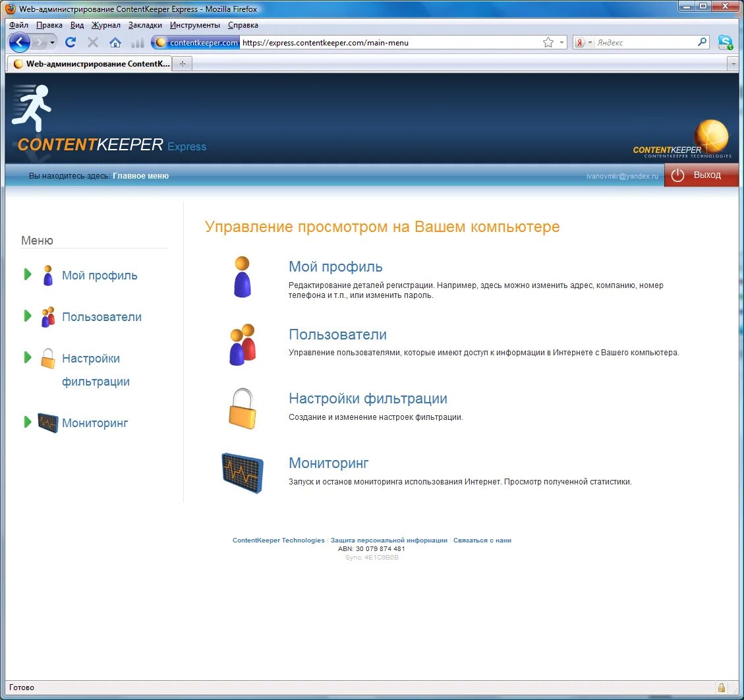Open a new tab with the plus button
Image resolution: width=744 pixels, height=700 pixels.
pyautogui.click(x=182, y=63)
